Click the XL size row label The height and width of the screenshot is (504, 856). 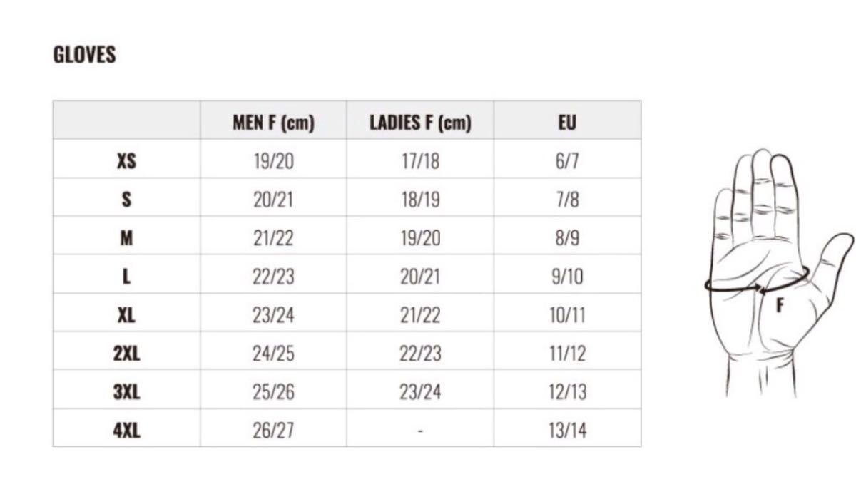126,315
